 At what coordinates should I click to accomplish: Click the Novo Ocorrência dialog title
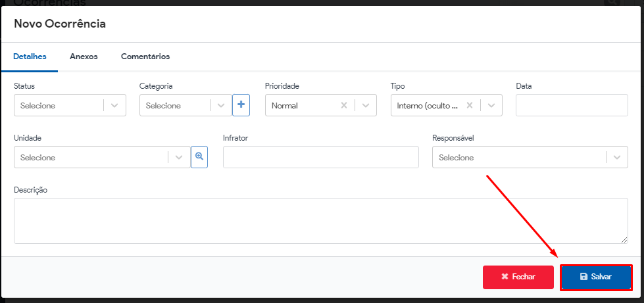pyautogui.click(x=60, y=24)
